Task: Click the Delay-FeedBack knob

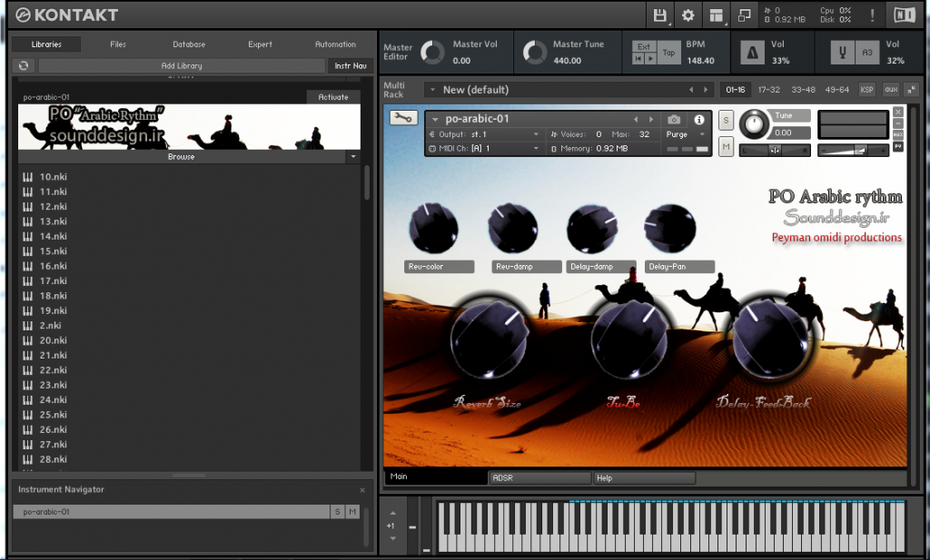Action: (x=770, y=339)
